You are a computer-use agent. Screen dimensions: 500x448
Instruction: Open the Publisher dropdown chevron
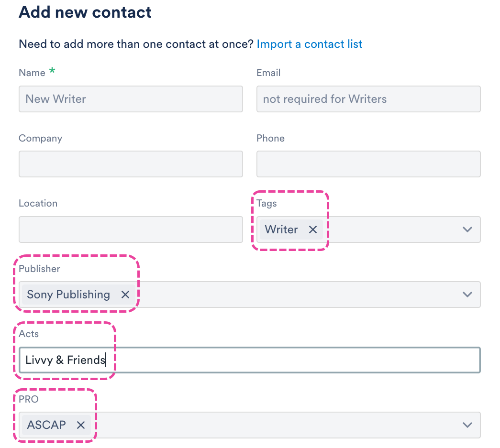(x=467, y=295)
